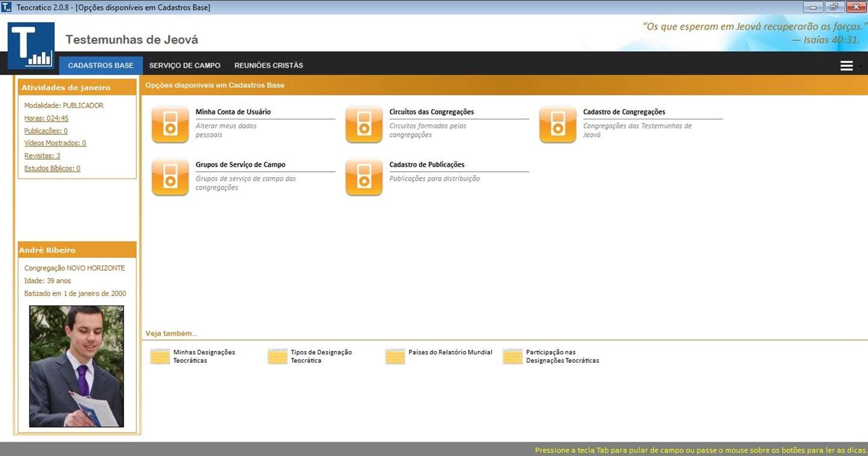Click Idade: 39 anos text
This screenshot has height=456, width=868.
coord(48,281)
